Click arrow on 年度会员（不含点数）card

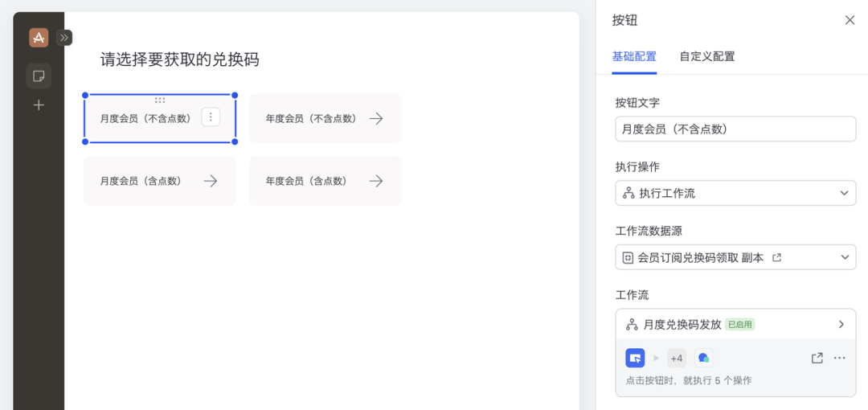[x=376, y=118]
